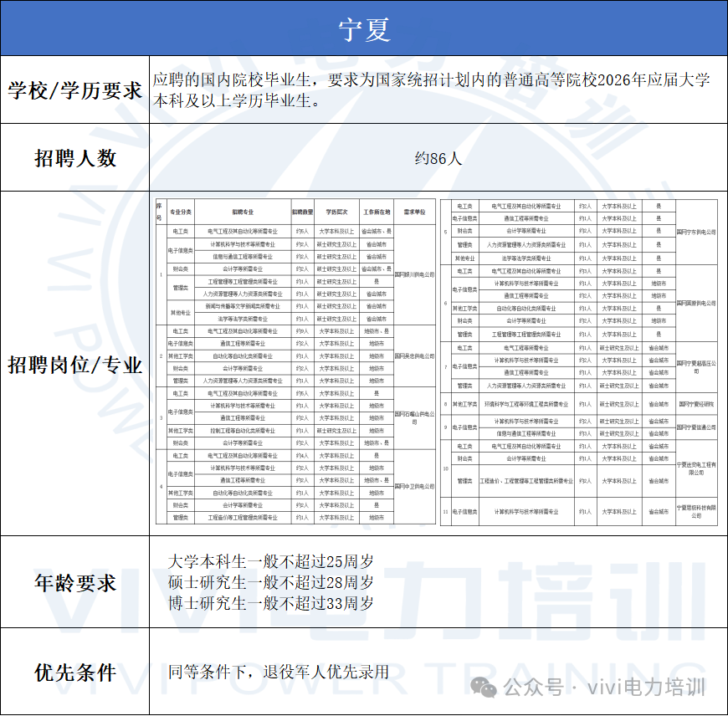Click the 国网宁夏经研院 cell
This screenshot has height=716, width=728.
pos(695,403)
